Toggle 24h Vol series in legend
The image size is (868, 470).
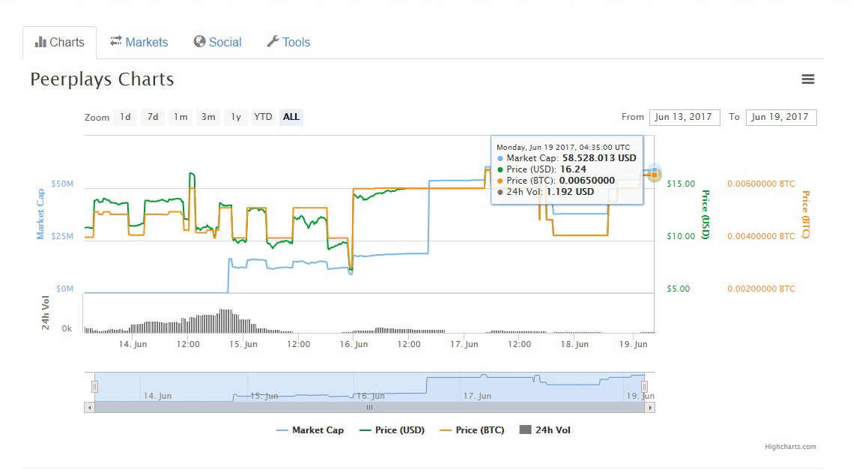545,430
